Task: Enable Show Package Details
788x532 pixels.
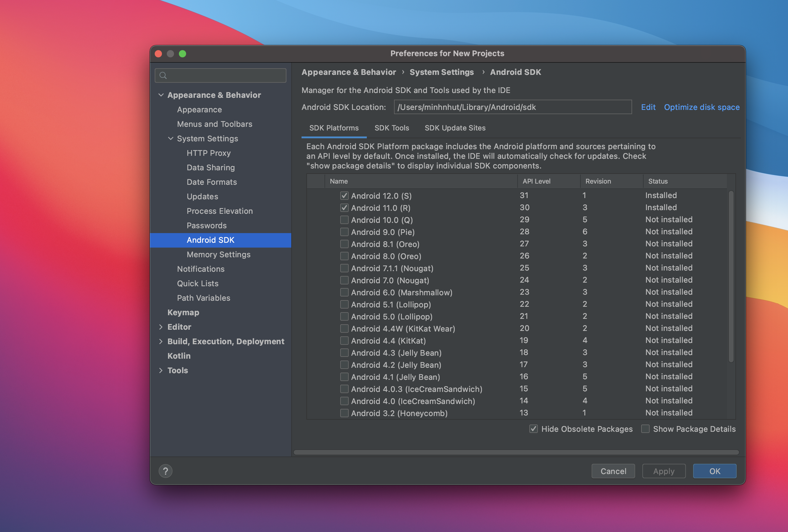Action: [645, 429]
